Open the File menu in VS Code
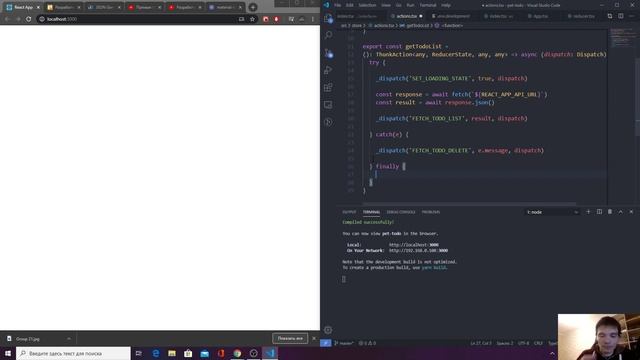The image size is (640, 360). point(338,5)
